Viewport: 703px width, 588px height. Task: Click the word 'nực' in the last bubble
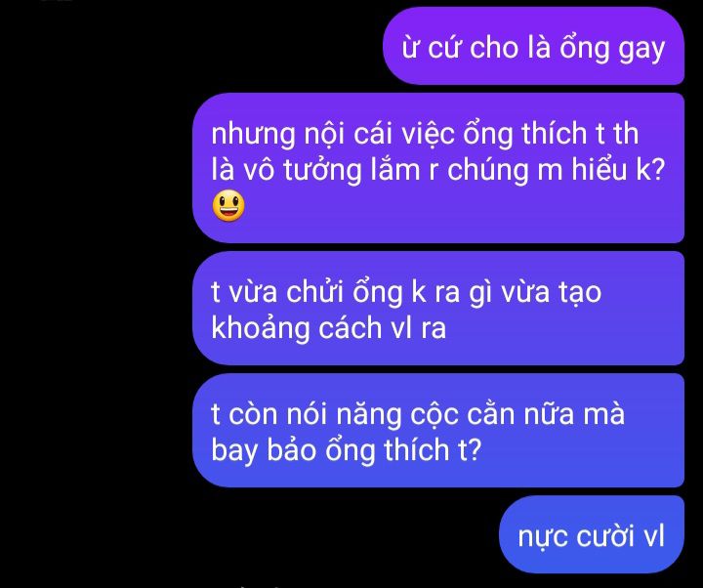coord(543,537)
